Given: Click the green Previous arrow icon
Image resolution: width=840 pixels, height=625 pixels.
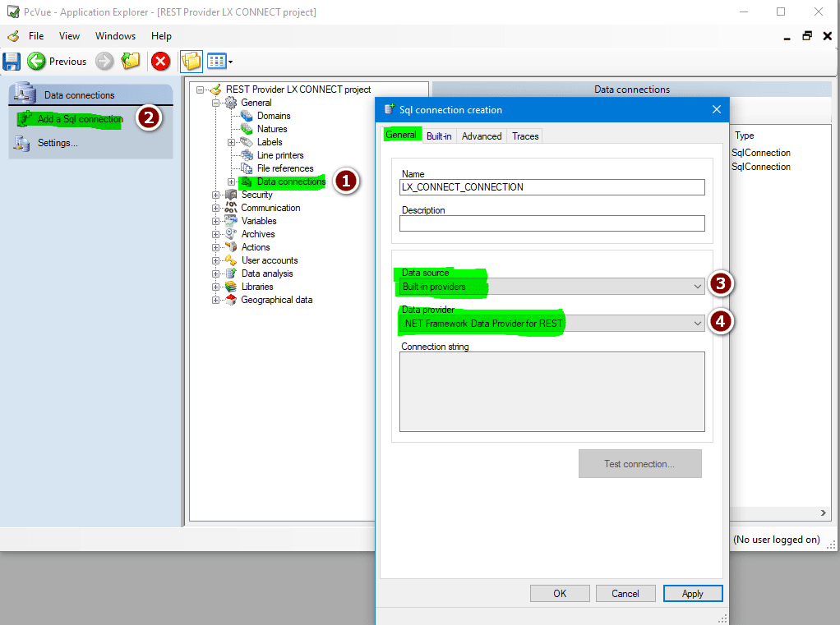Looking at the screenshot, I should (36, 61).
